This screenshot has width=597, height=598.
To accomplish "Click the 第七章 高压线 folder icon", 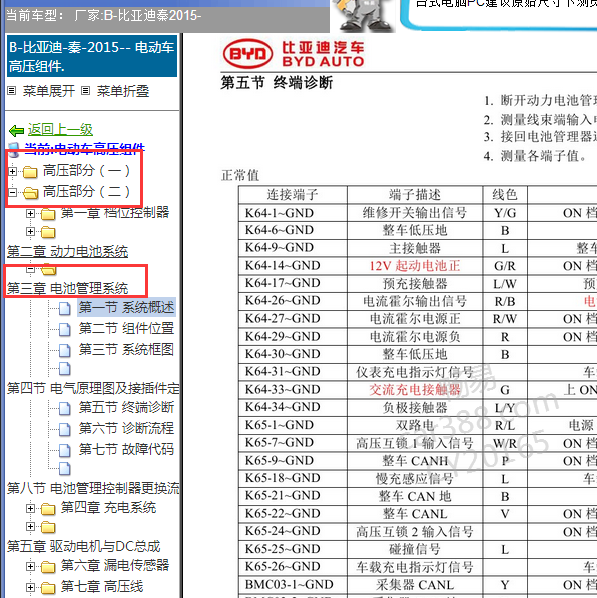I will coord(48,588).
